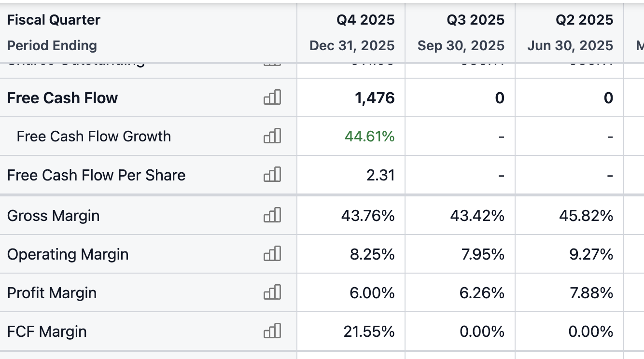Click the Q4 2025 column header
The height and width of the screenshot is (359, 644).
365,20
